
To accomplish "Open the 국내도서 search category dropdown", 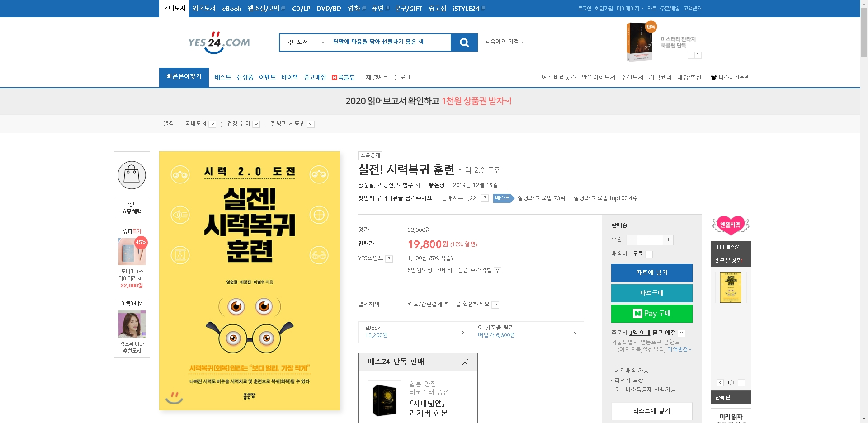I will (305, 42).
